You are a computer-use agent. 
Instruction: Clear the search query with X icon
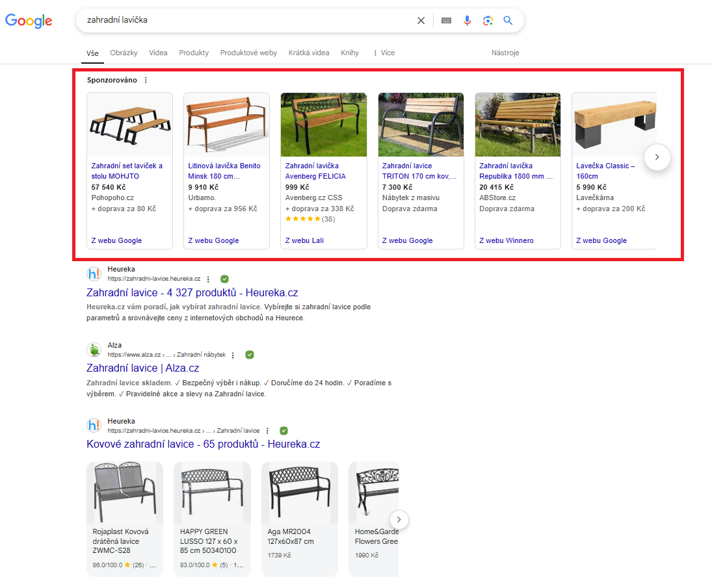pyautogui.click(x=421, y=20)
